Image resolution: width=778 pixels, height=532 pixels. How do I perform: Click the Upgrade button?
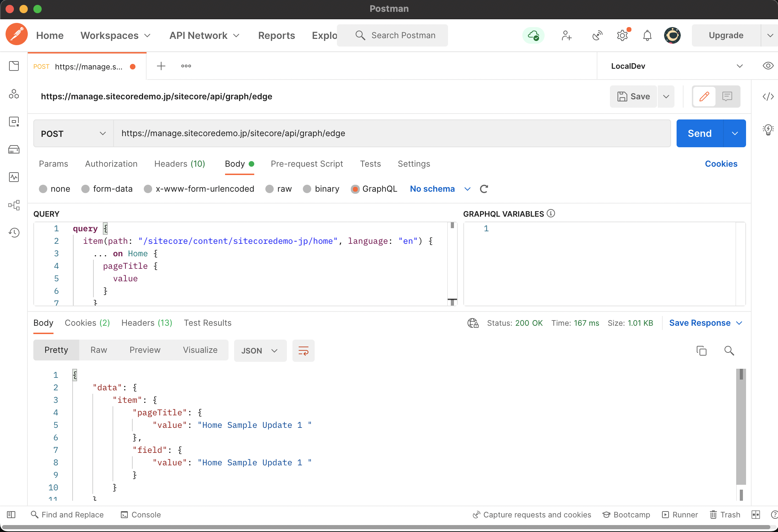[x=726, y=35]
